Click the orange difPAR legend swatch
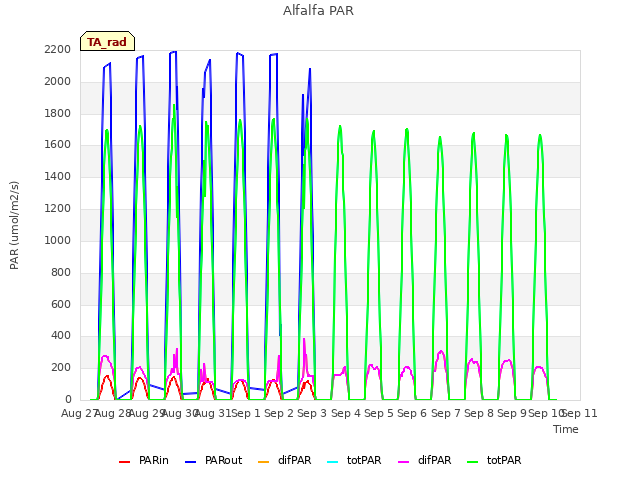This screenshot has width=640, height=480. click(264, 461)
